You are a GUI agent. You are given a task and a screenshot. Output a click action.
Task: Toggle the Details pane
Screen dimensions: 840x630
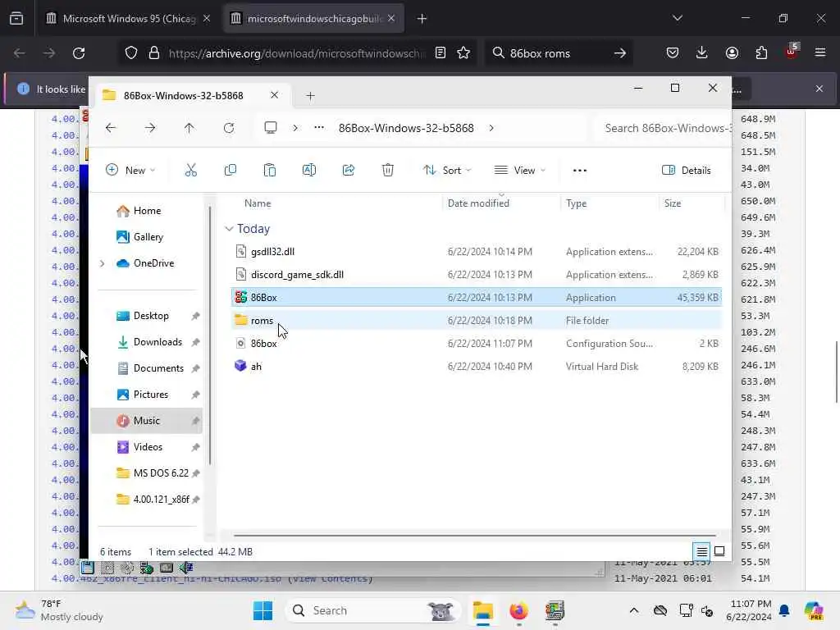point(687,171)
